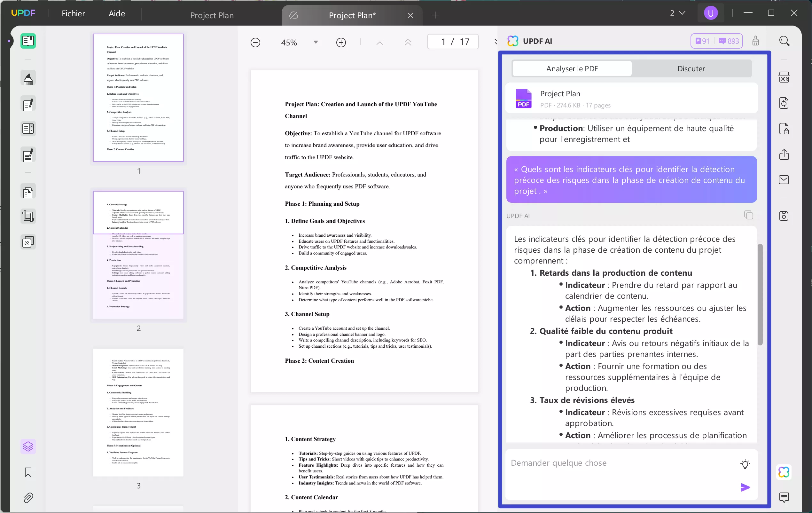Toggle Reader mode in left sidebar

point(28,41)
